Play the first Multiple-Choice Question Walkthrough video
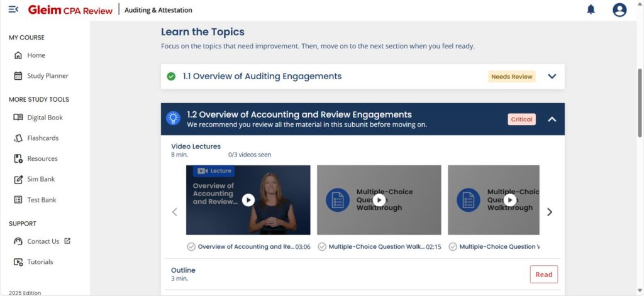 379,200
